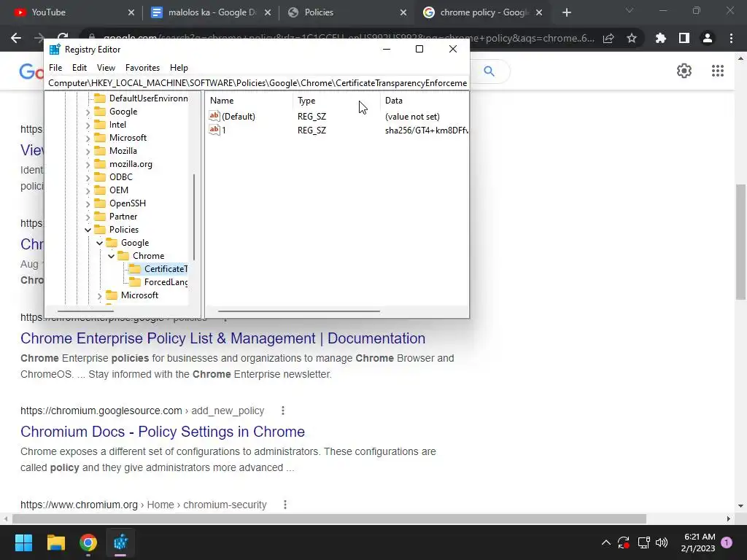This screenshot has width=747, height=560.
Task: Expand the Microsoft key under Policies
Action: pos(99,296)
